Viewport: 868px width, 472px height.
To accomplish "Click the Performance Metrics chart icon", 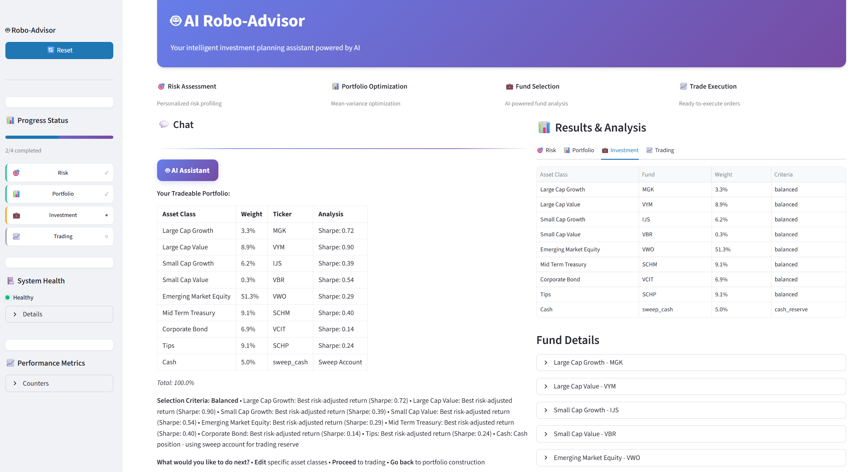I will (10, 363).
